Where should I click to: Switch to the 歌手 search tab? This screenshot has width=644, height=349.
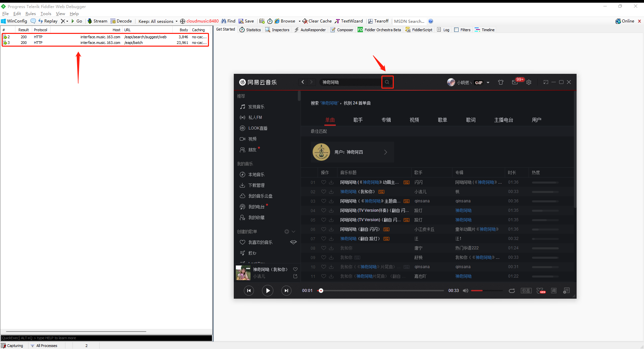click(x=358, y=120)
